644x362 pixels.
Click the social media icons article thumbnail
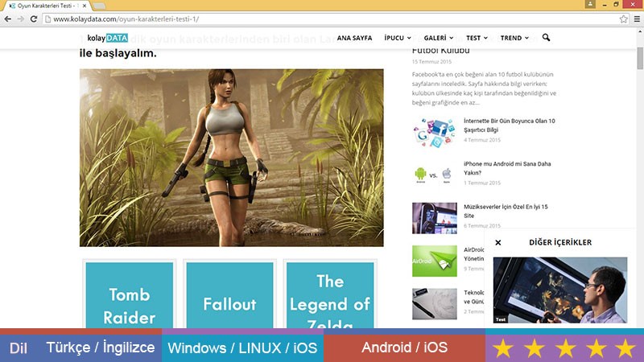pyautogui.click(x=435, y=132)
